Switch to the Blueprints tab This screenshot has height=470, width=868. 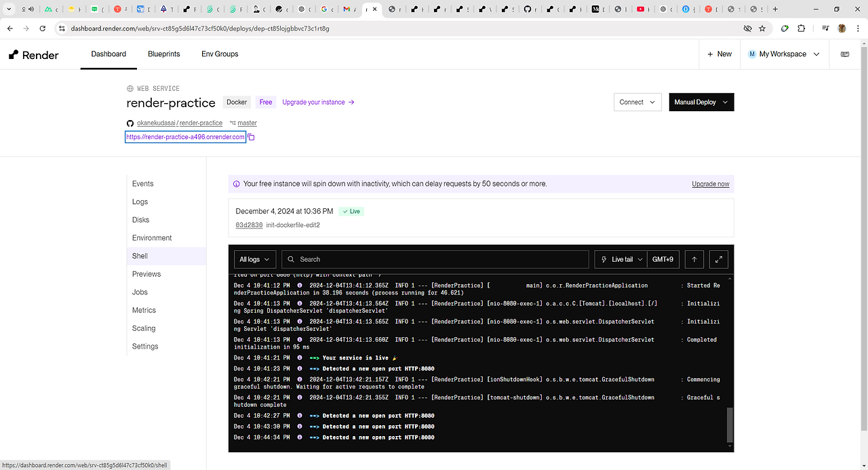tap(163, 54)
